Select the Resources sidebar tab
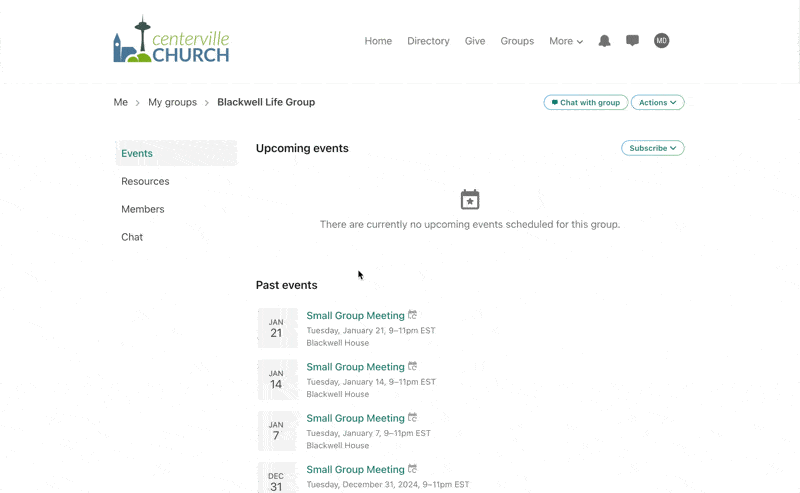Screen dimensions: 800x493 tap(145, 181)
